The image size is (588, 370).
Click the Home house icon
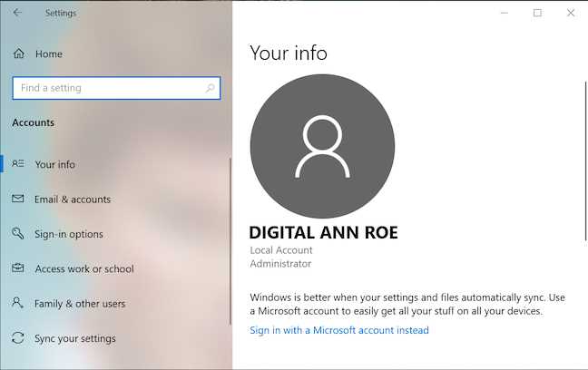19,54
